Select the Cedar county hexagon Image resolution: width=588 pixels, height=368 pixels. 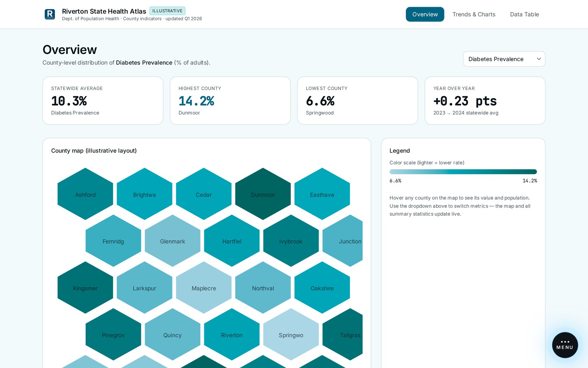click(x=204, y=194)
